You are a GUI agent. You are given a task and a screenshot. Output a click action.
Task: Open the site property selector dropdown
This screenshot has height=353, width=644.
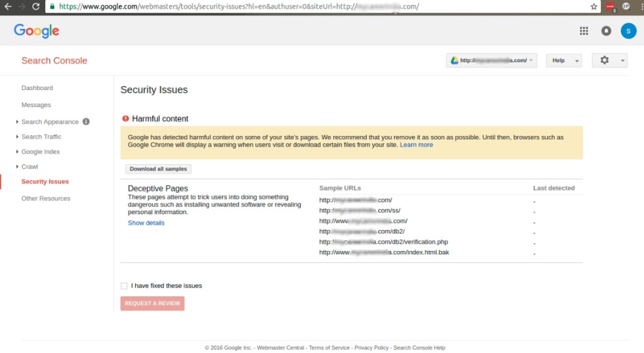pos(491,60)
